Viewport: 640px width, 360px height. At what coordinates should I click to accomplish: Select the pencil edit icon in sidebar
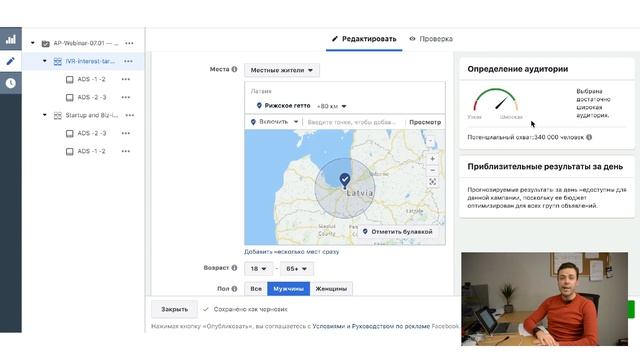11,61
